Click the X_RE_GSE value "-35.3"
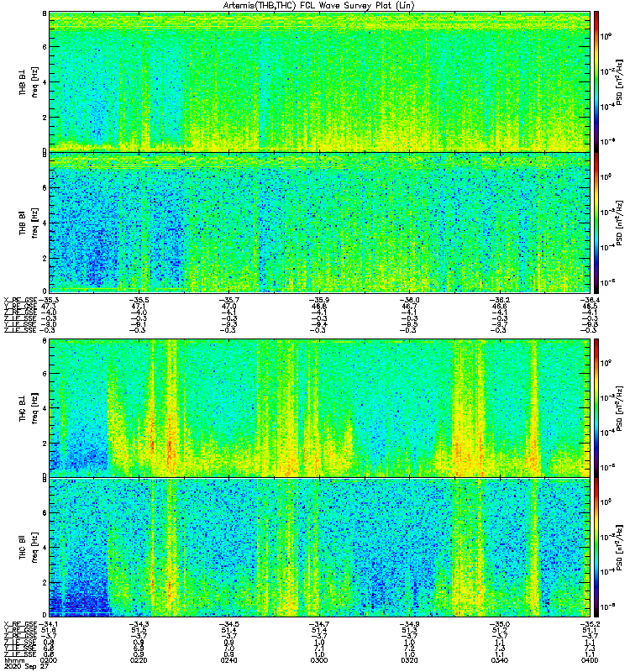 coord(48,300)
